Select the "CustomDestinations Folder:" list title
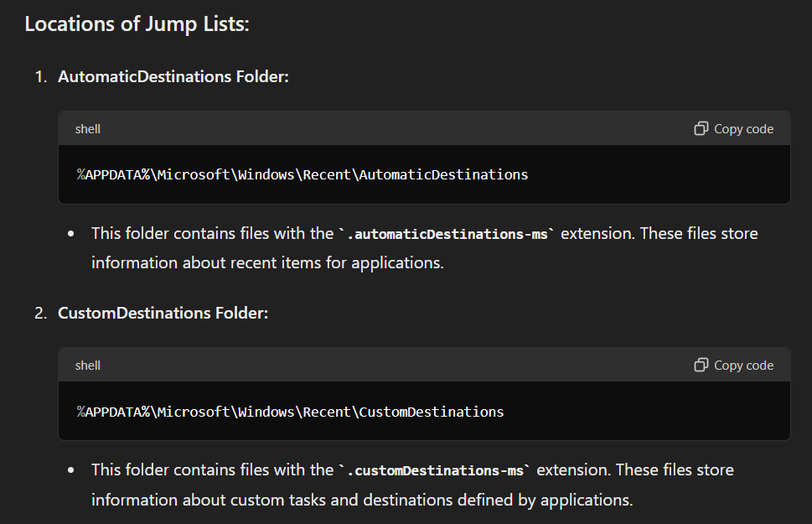The image size is (812, 524). point(163,313)
